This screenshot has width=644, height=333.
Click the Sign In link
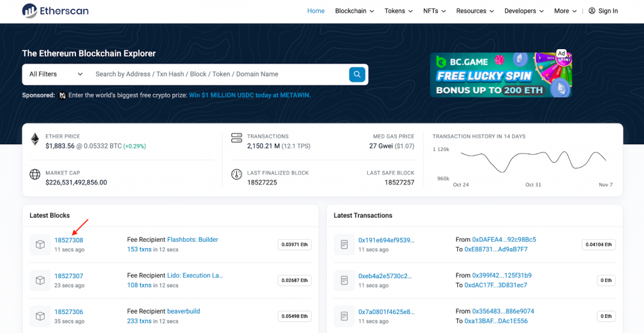(608, 11)
